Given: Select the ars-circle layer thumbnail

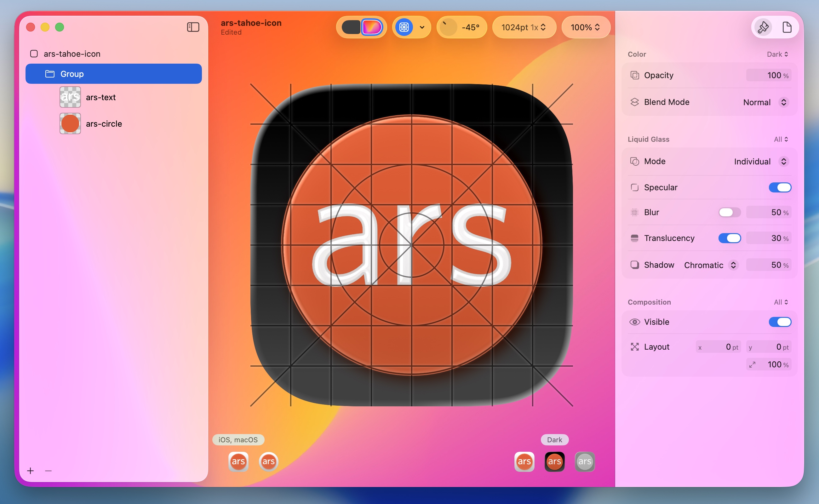Looking at the screenshot, I should [x=70, y=124].
